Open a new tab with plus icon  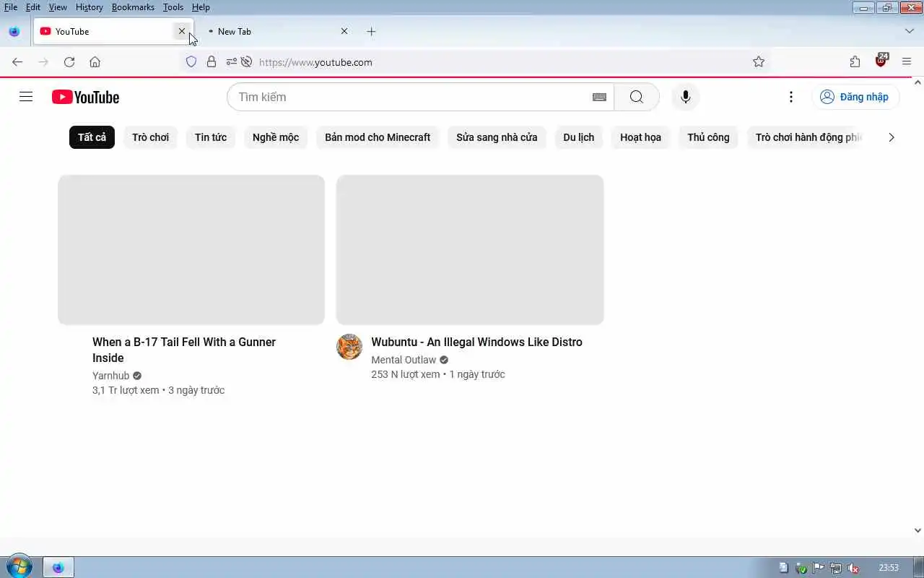pyautogui.click(x=371, y=32)
